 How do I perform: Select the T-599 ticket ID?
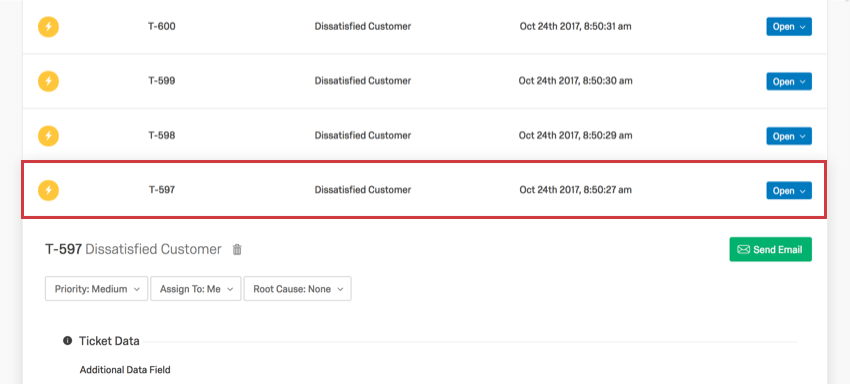pos(162,81)
